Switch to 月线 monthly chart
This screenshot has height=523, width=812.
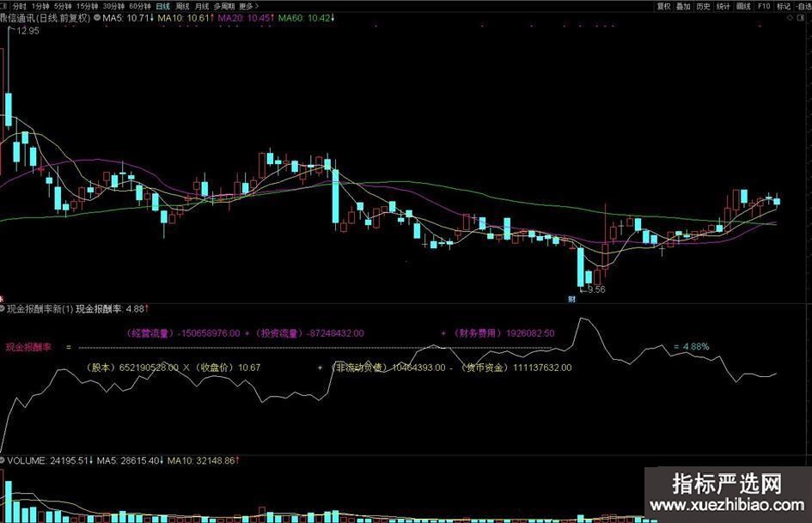click(202, 6)
